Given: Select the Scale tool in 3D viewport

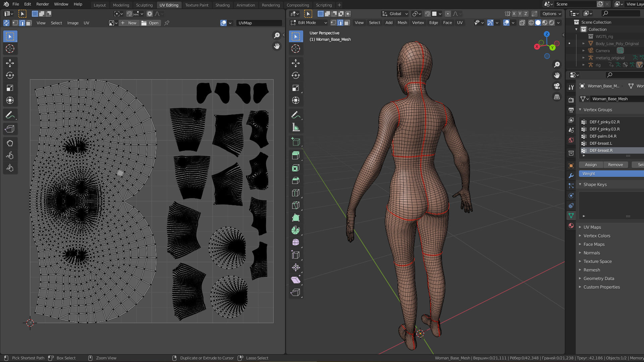Looking at the screenshot, I should pyautogui.click(x=296, y=88).
